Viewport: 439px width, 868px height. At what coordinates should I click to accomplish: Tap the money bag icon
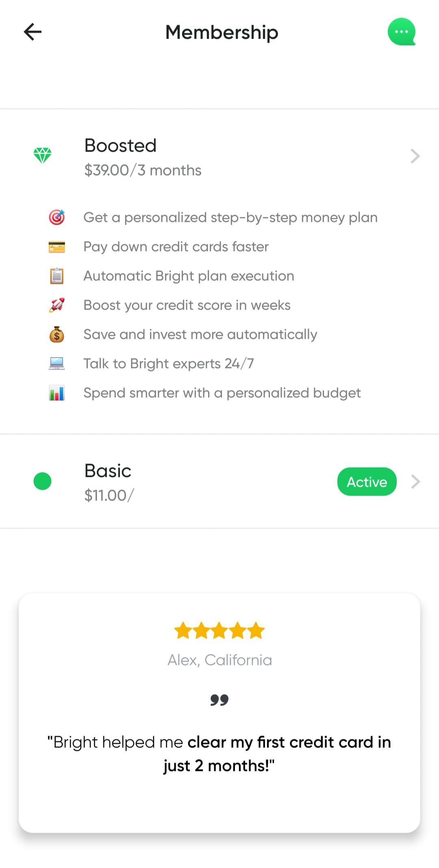(57, 334)
